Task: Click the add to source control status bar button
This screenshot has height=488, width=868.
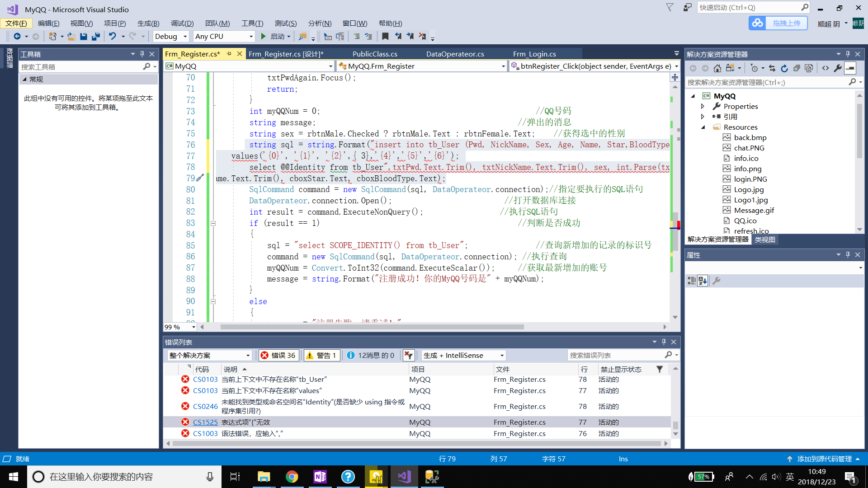Action: coord(824,459)
